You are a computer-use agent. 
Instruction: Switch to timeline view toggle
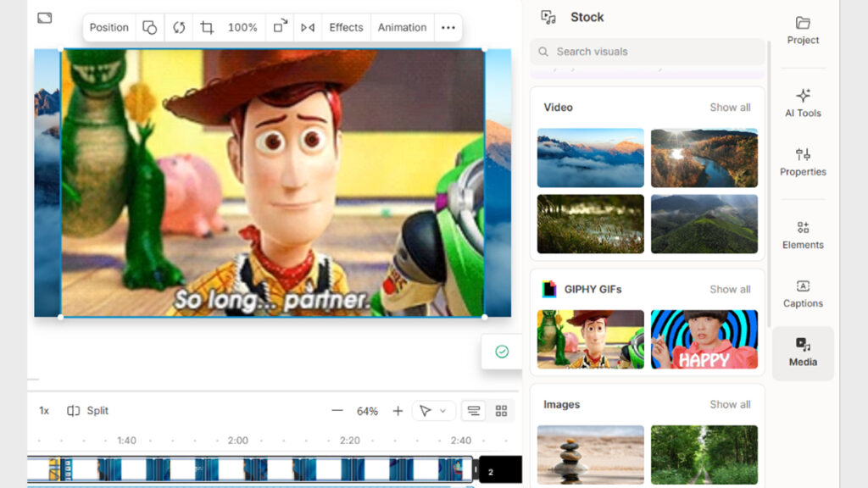click(474, 411)
